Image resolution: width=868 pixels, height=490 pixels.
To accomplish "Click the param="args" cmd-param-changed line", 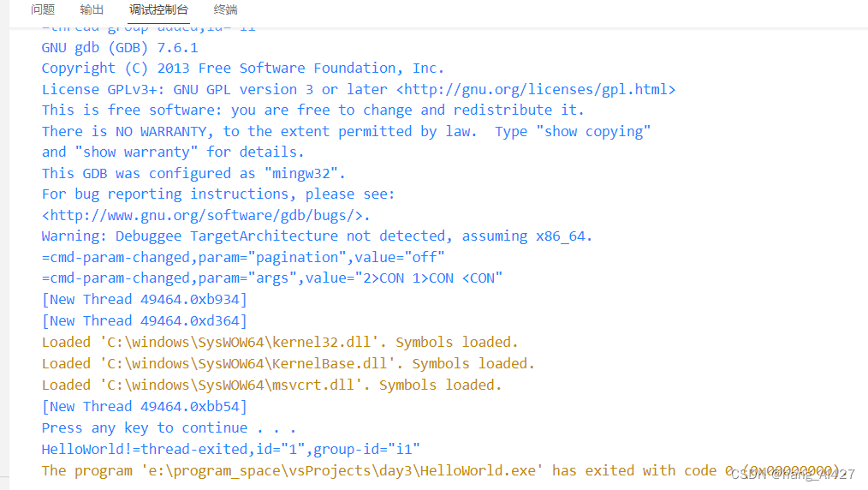I will (272, 278).
